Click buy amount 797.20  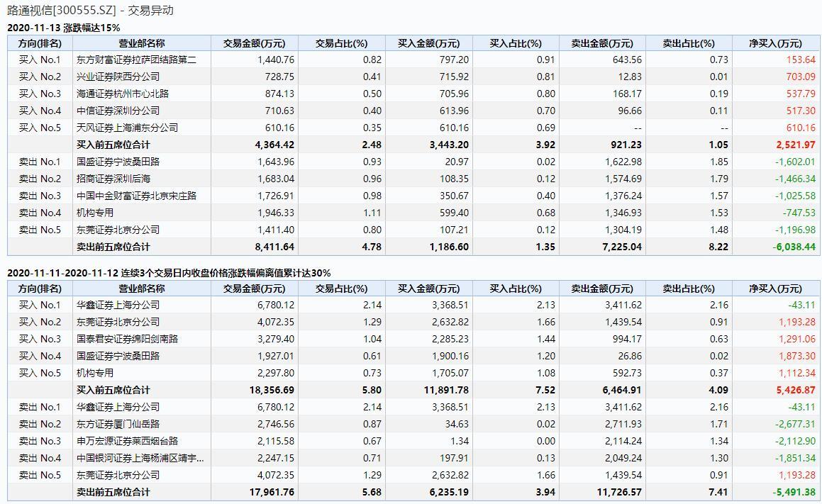tap(454, 60)
